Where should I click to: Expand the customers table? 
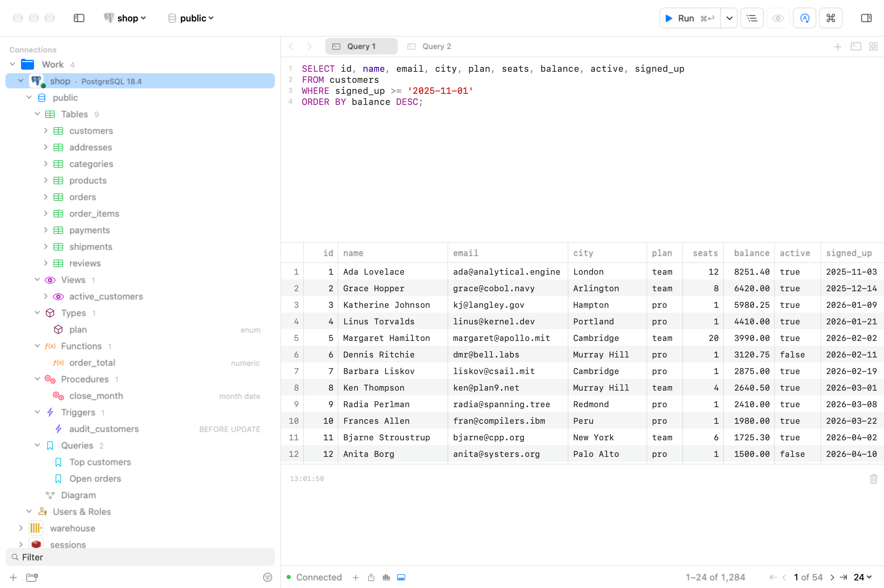pos(46,130)
